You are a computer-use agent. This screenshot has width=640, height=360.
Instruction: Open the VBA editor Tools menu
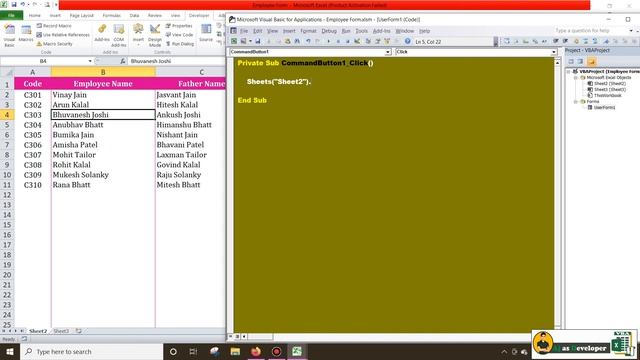361,31
